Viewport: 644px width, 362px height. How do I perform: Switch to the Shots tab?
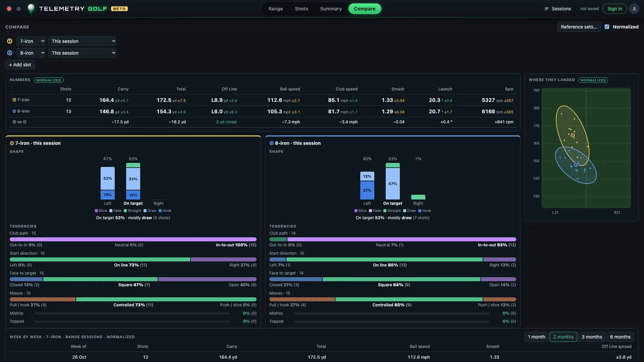301,9
